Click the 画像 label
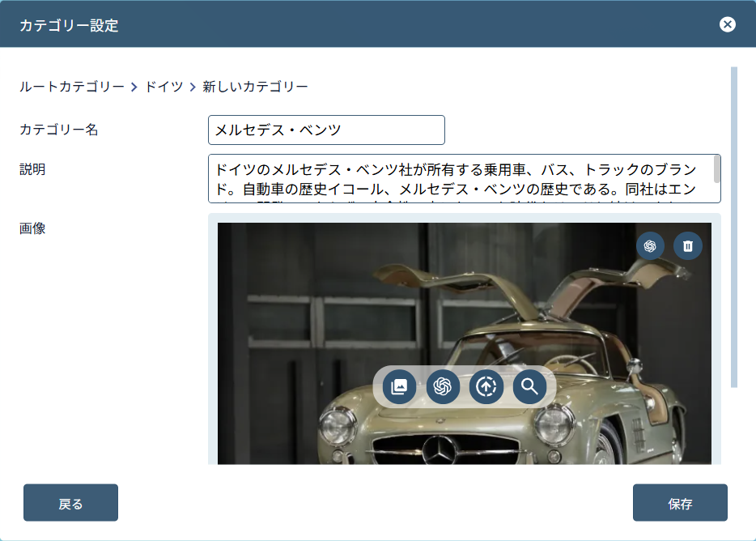756x541 pixels. 32,228
